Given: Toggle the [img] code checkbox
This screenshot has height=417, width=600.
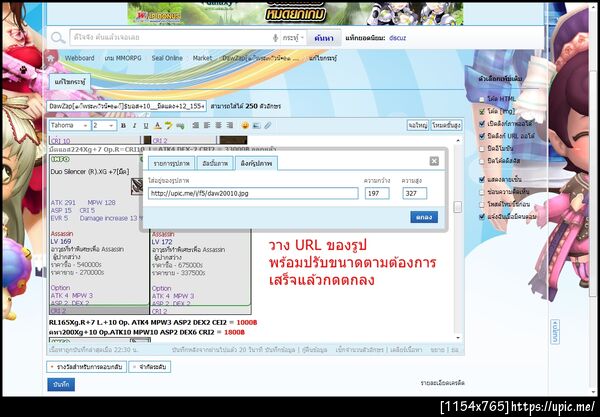Looking at the screenshot, I should [482, 111].
